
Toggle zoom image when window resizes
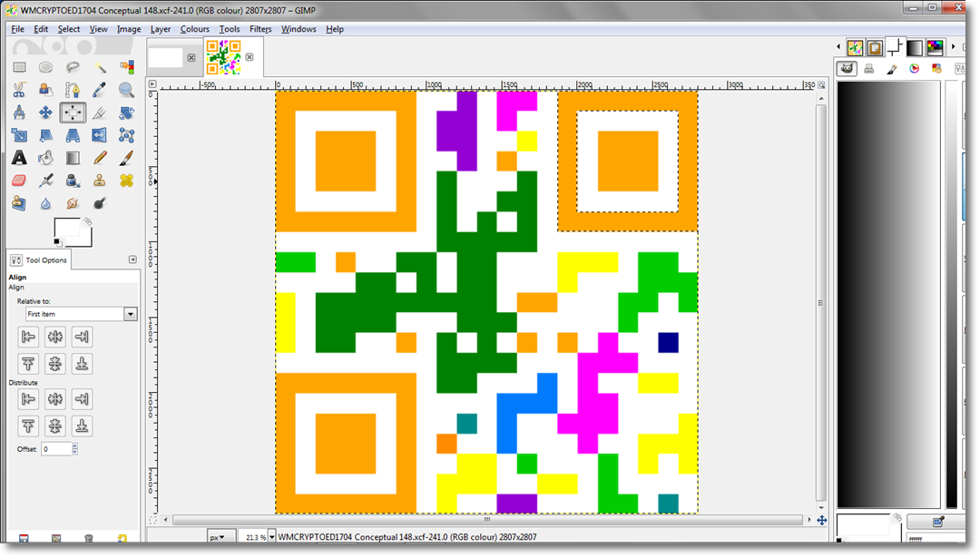[821, 84]
